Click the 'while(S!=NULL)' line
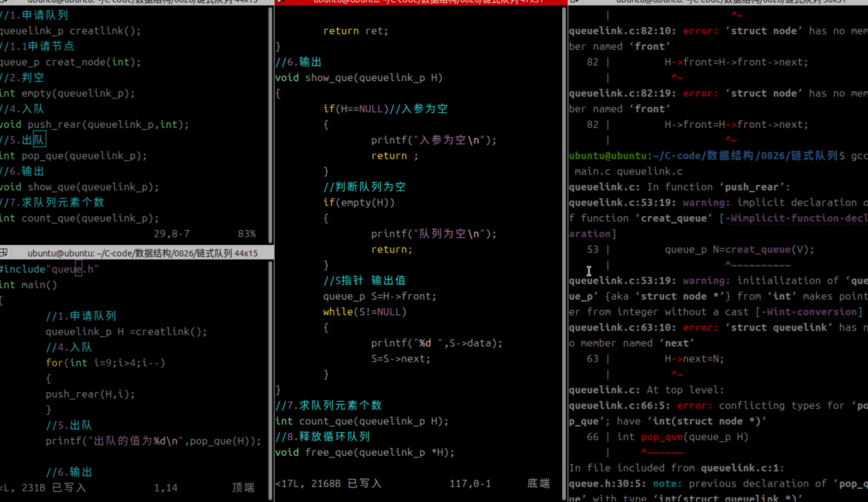The height and width of the screenshot is (502, 868). click(x=365, y=312)
